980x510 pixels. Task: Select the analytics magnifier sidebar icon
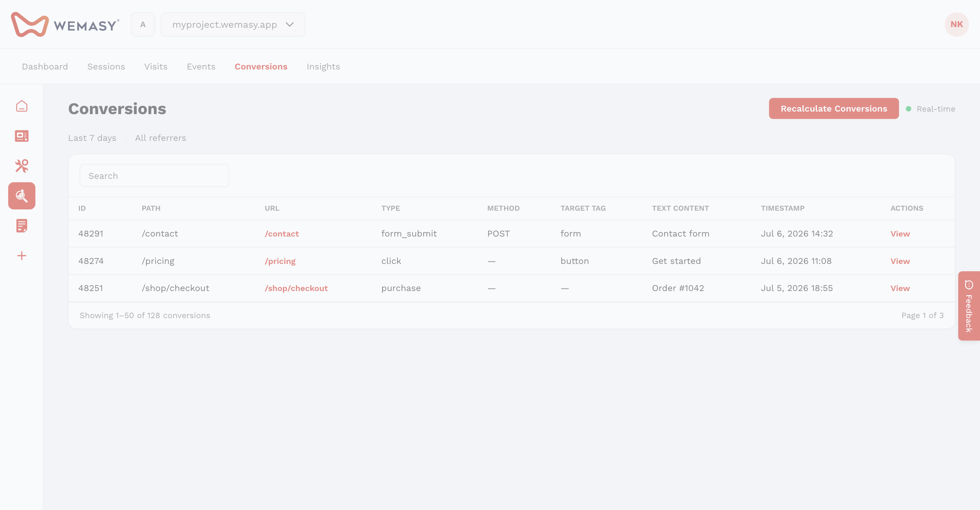22,196
